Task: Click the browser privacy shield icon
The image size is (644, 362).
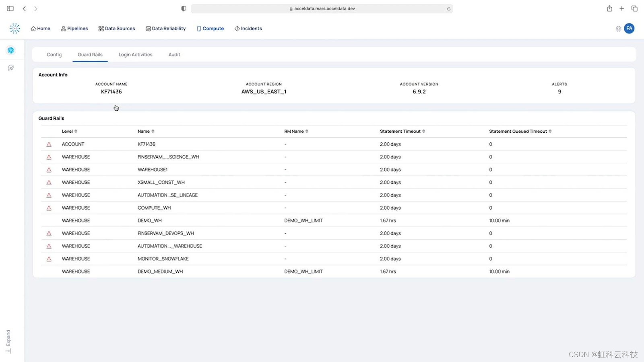Action: 184,8
